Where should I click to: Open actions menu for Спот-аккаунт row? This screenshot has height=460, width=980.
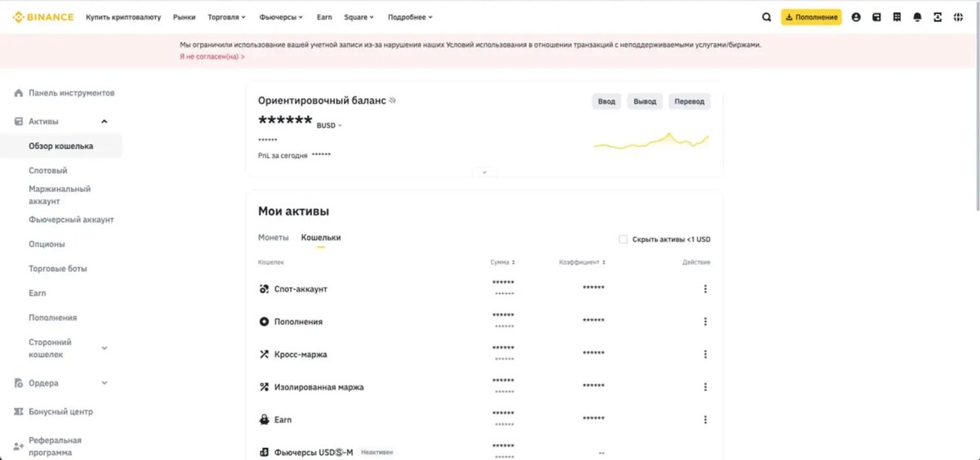pyautogui.click(x=705, y=289)
